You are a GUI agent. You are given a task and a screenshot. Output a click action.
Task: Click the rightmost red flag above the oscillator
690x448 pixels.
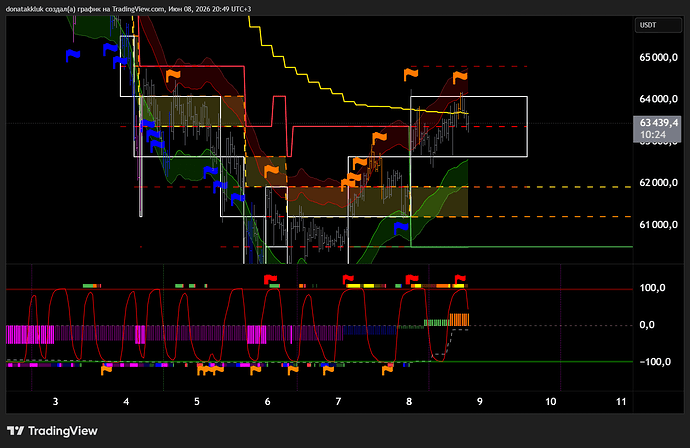click(x=460, y=279)
